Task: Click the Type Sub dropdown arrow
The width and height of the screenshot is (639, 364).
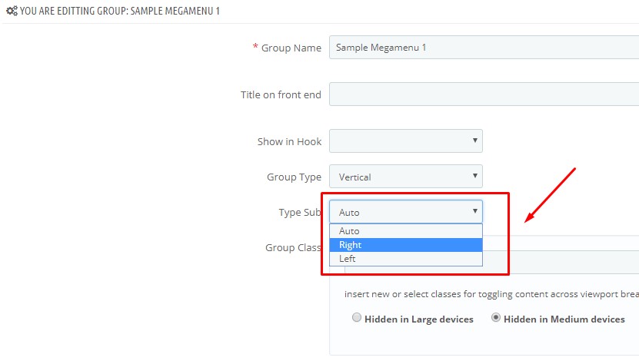Action: [474, 211]
